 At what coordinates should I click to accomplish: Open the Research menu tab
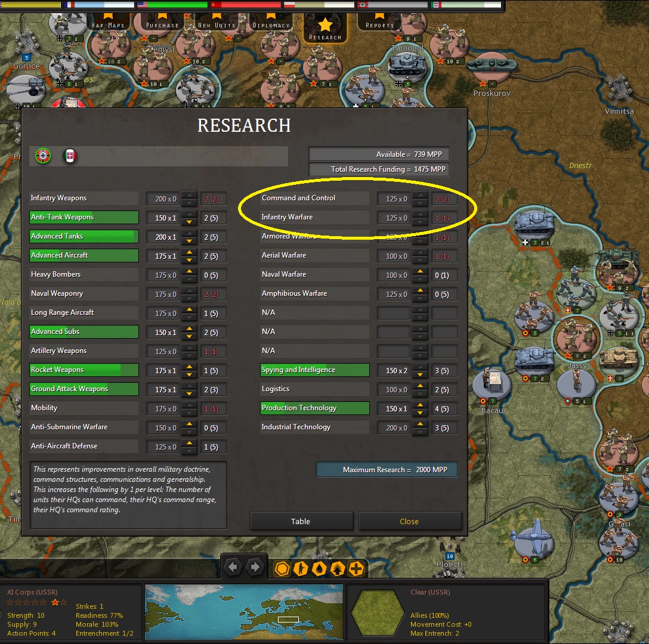(325, 28)
